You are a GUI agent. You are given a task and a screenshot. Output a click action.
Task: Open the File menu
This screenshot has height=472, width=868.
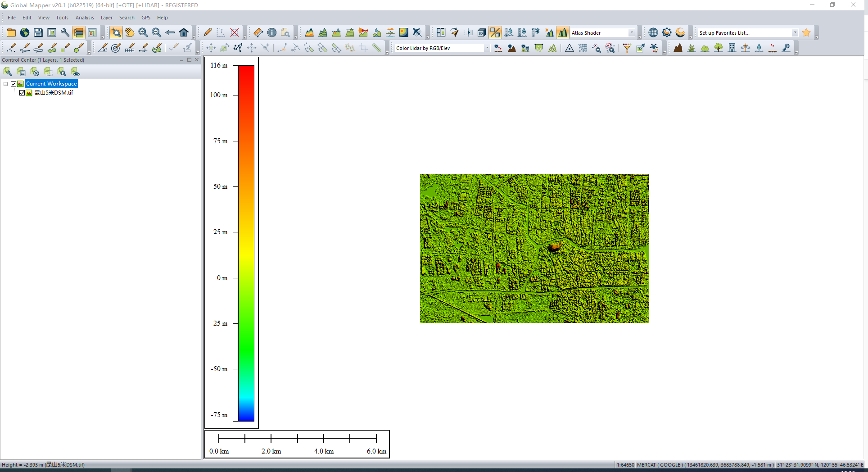coord(12,18)
